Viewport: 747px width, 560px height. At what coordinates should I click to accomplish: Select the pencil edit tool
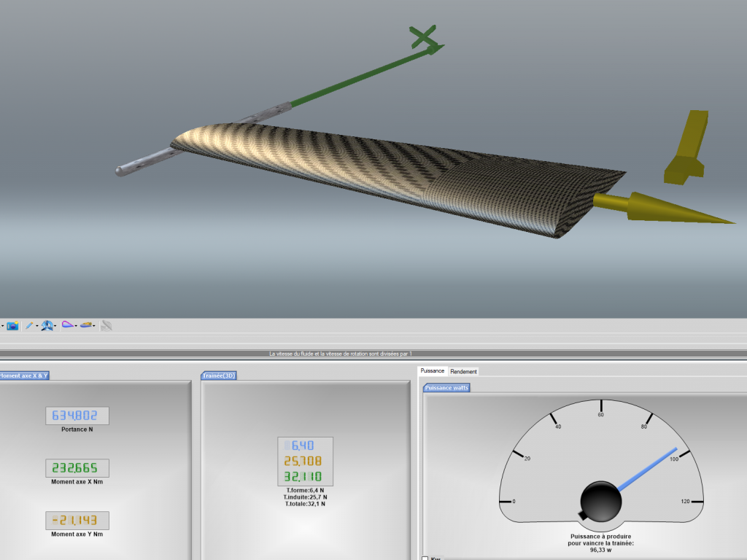tap(29, 326)
